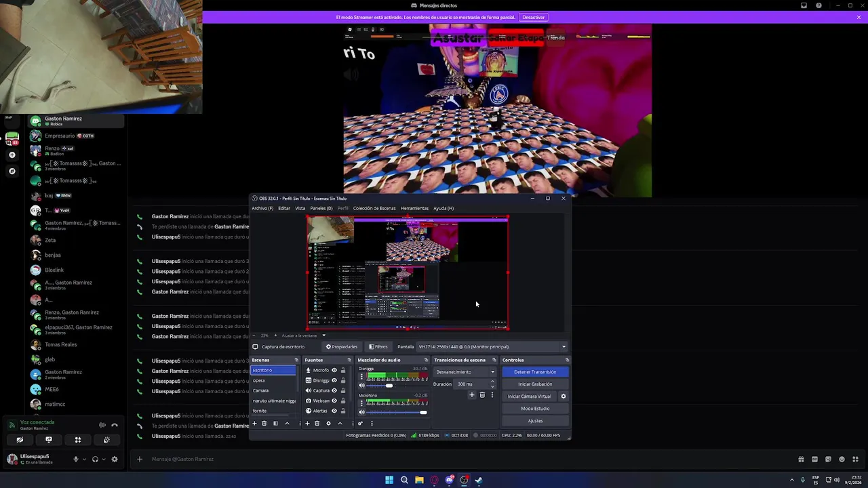Click Modo Estudio button
Screen dimensions: 868x488
click(x=535, y=409)
